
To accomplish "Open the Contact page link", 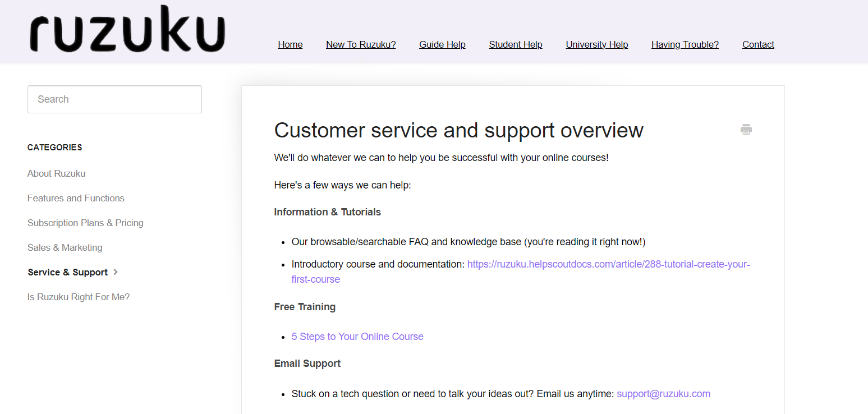I will tap(758, 44).
